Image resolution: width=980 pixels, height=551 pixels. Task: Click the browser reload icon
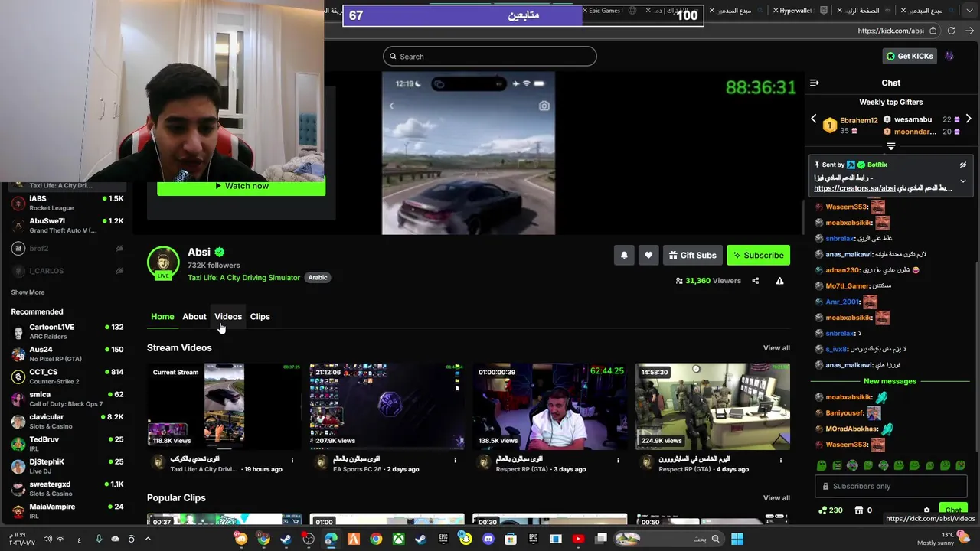point(951,31)
